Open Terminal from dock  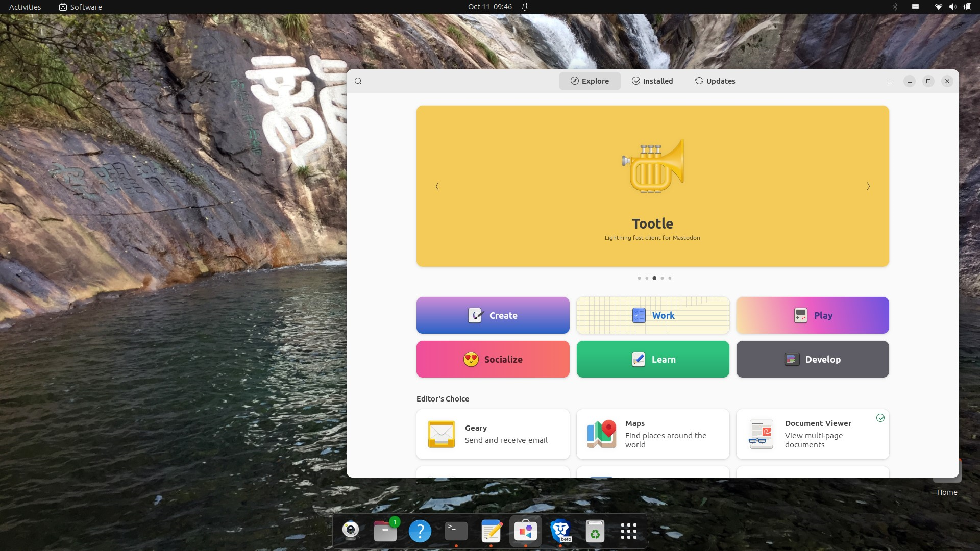tap(456, 531)
